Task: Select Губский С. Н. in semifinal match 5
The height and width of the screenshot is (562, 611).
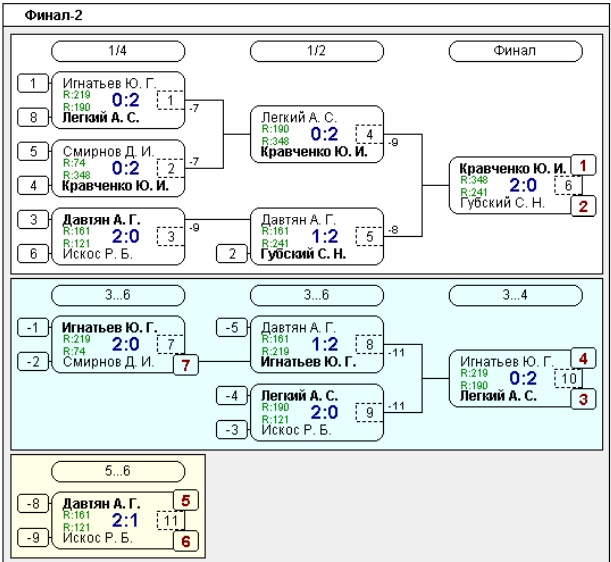Action: [303, 254]
